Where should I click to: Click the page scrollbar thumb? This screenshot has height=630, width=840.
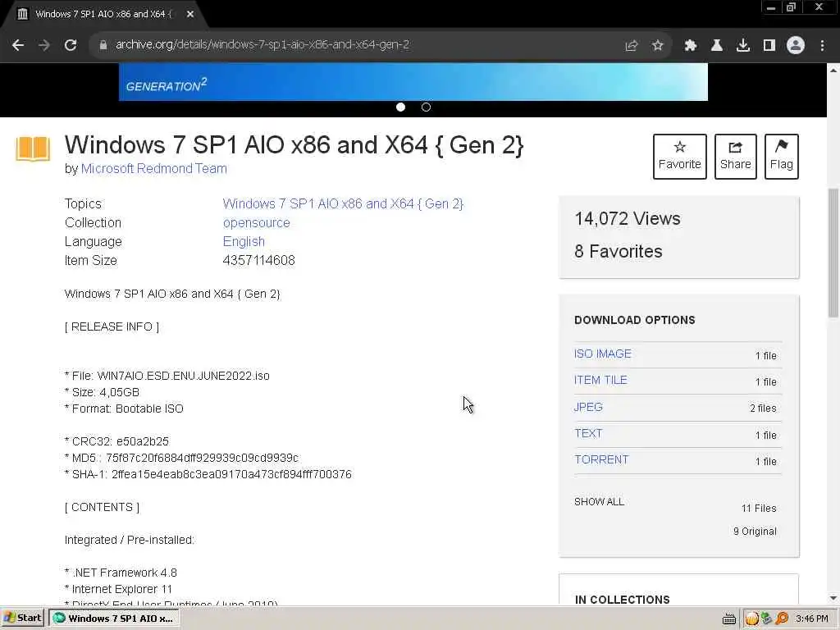pyautogui.click(x=833, y=253)
